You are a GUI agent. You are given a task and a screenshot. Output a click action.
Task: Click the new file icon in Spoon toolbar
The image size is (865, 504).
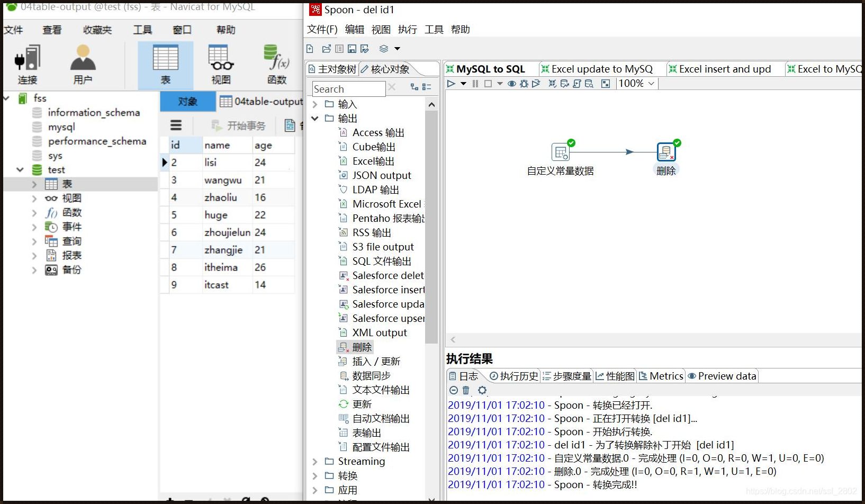(310, 49)
